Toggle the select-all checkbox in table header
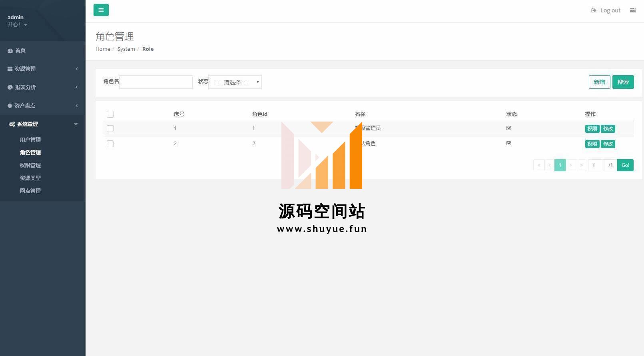Image resolution: width=644 pixels, height=356 pixels. 110,114
